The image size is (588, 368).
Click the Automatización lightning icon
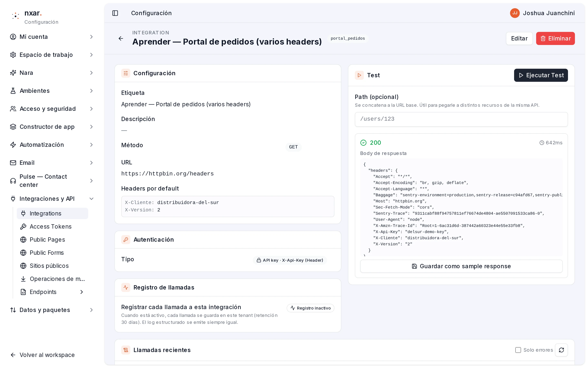pyautogui.click(x=13, y=145)
